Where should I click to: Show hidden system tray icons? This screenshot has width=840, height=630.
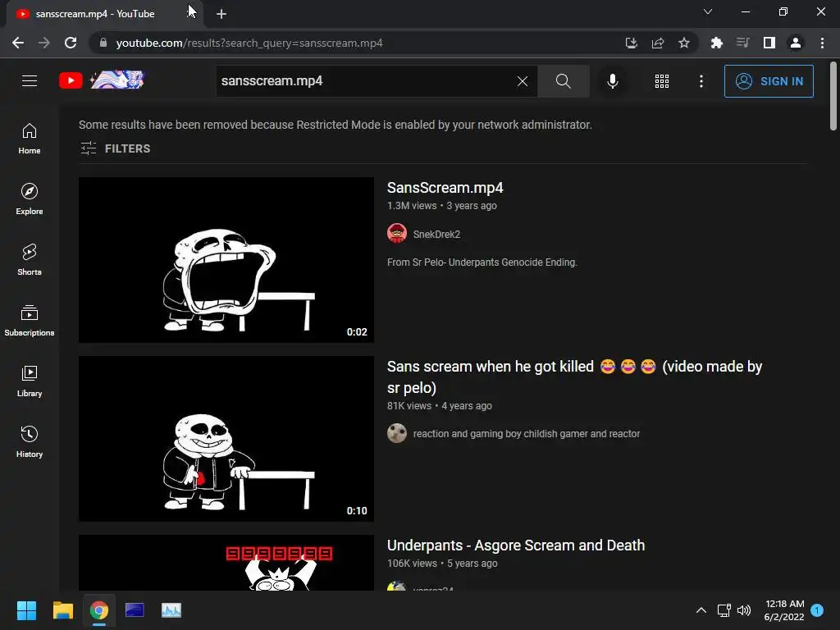click(701, 610)
